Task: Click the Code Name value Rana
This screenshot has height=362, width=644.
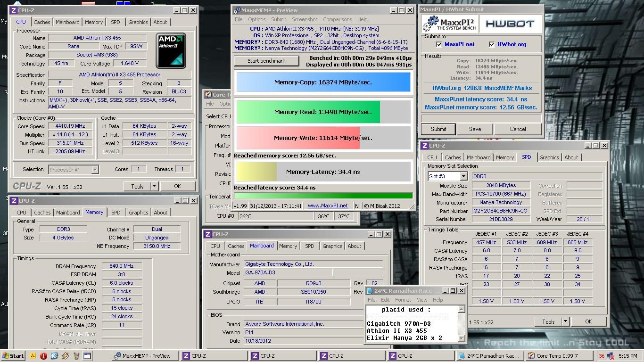Action: (73, 46)
